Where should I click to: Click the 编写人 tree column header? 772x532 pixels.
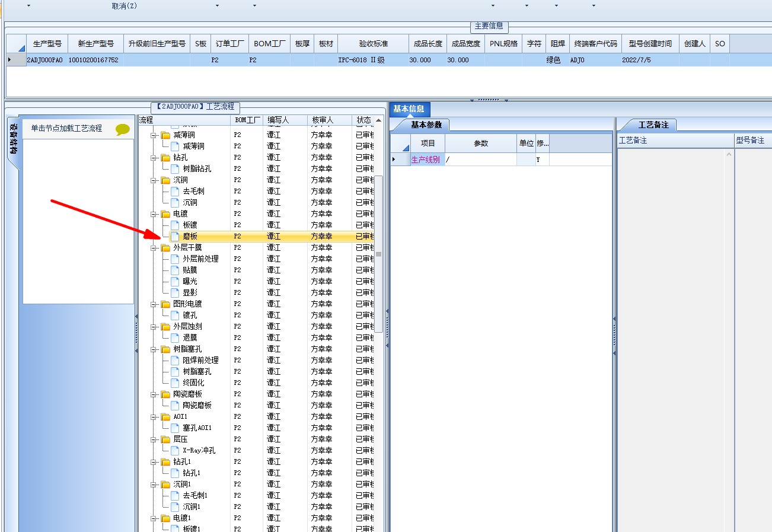pyautogui.click(x=286, y=120)
